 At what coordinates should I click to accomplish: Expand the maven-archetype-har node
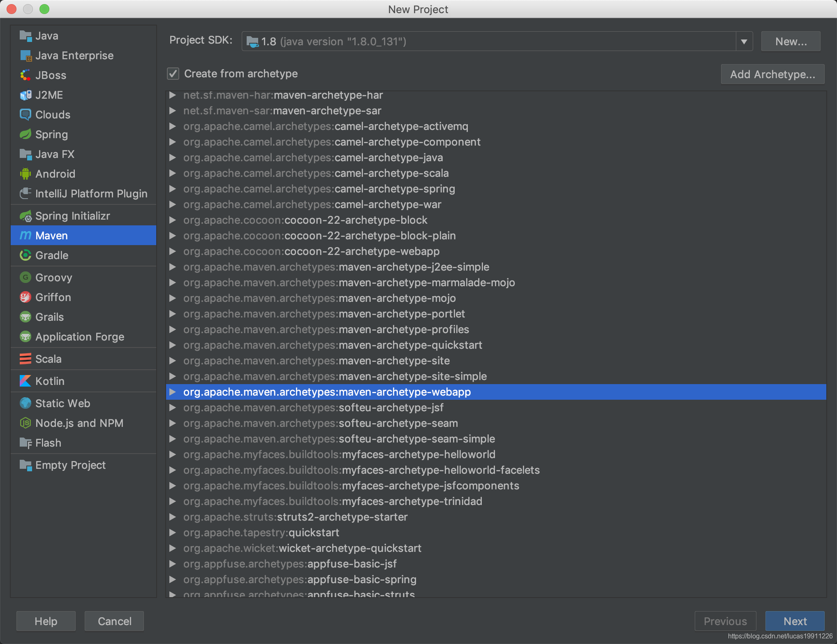point(173,95)
